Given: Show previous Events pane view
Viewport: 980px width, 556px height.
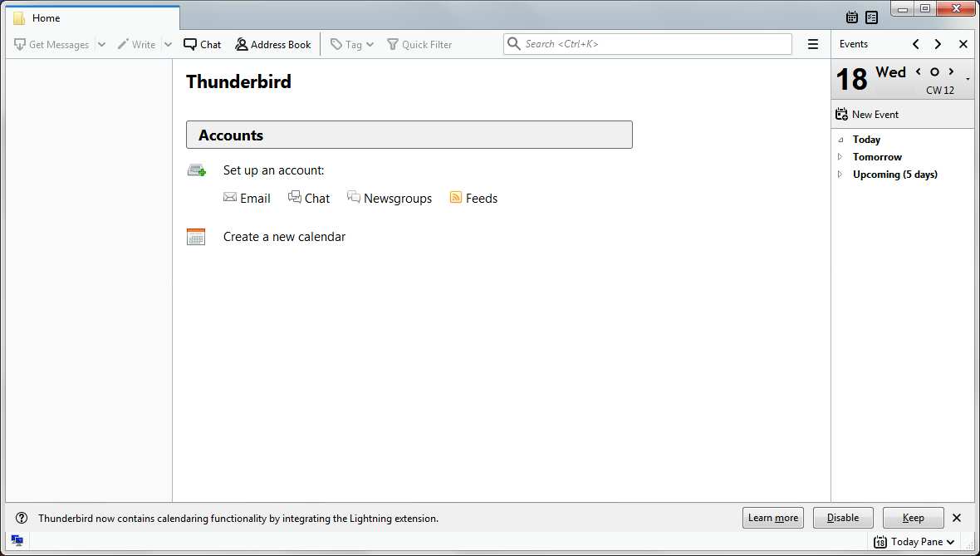Looking at the screenshot, I should click(x=915, y=44).
